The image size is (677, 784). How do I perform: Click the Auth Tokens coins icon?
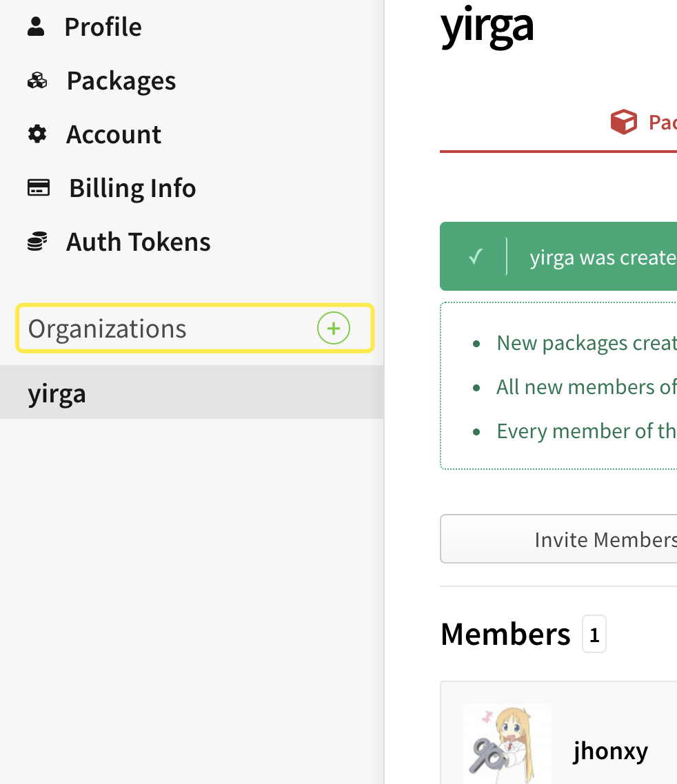click(37, 242)
